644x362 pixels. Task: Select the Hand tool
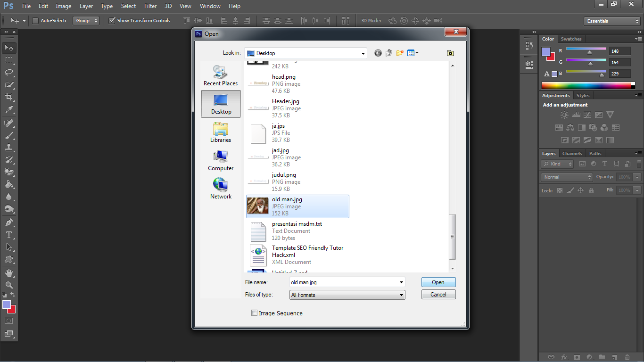click(9, 273)
